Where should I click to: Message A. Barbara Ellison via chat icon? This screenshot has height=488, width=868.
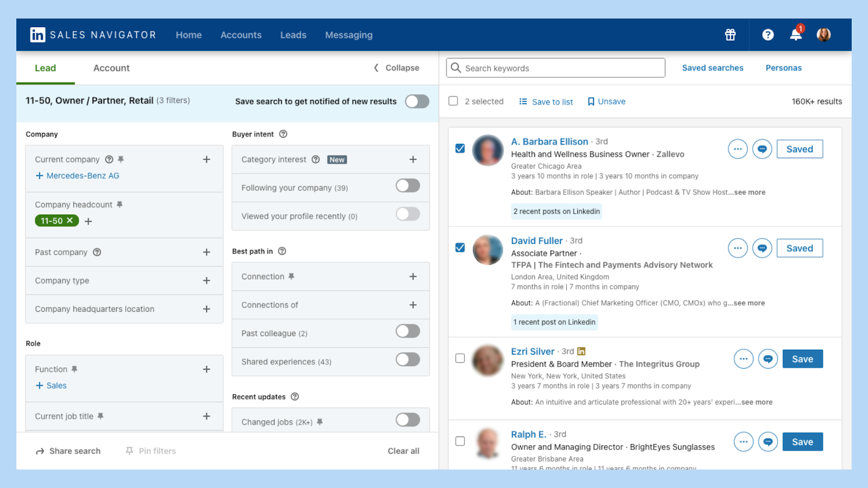click(762, 149)
